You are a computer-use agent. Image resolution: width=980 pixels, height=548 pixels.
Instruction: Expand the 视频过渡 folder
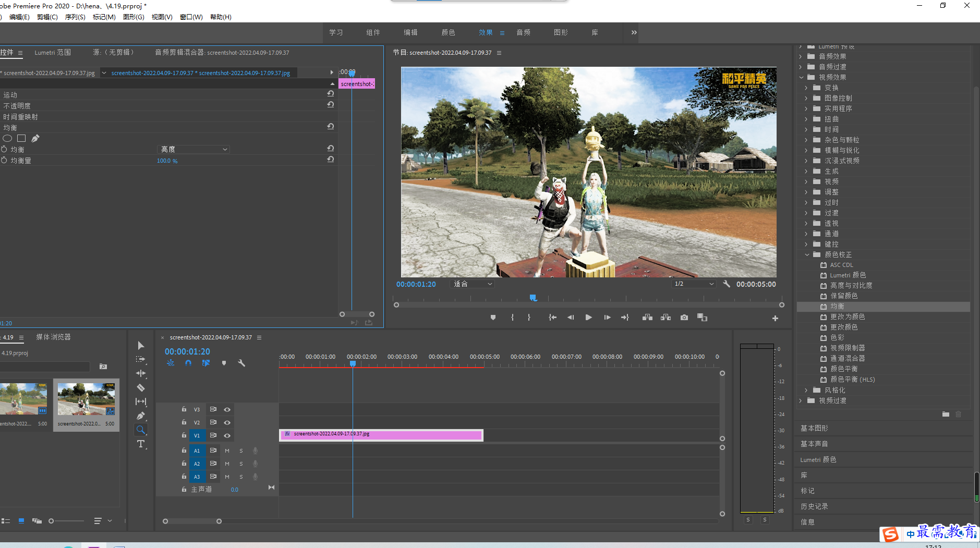[801, 400]
